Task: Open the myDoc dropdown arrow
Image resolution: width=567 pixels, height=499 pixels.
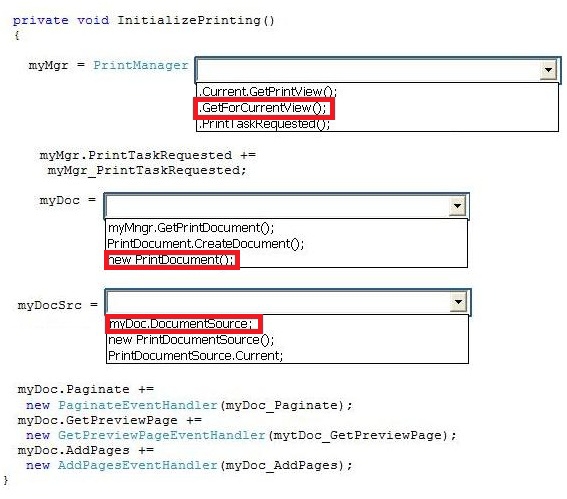Action: (x=457, y=206)
